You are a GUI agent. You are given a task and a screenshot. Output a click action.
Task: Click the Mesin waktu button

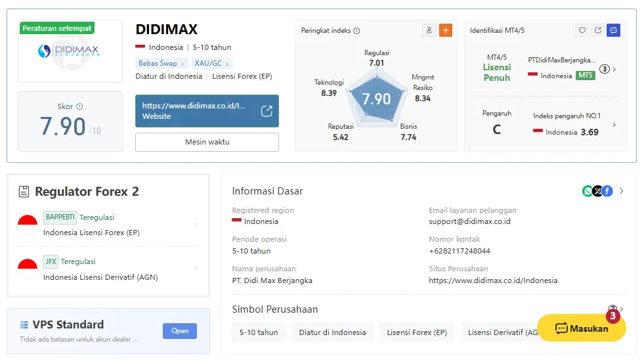click(207, 142)
